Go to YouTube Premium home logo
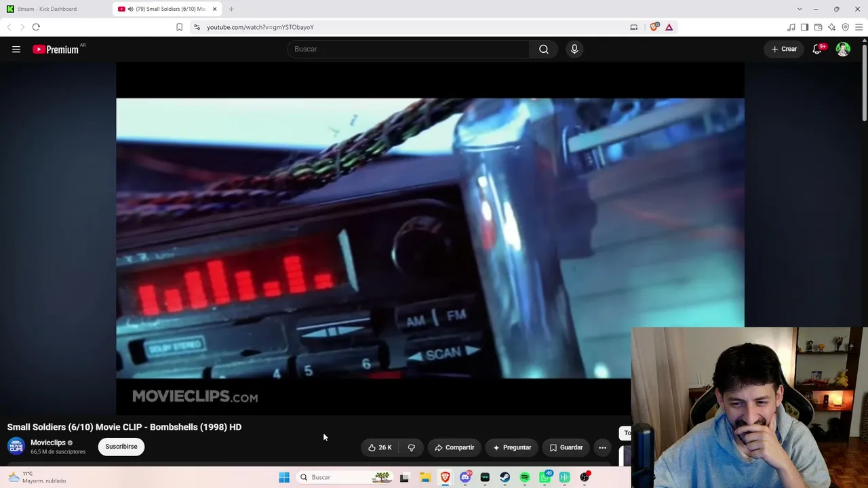 pos(56,49)
